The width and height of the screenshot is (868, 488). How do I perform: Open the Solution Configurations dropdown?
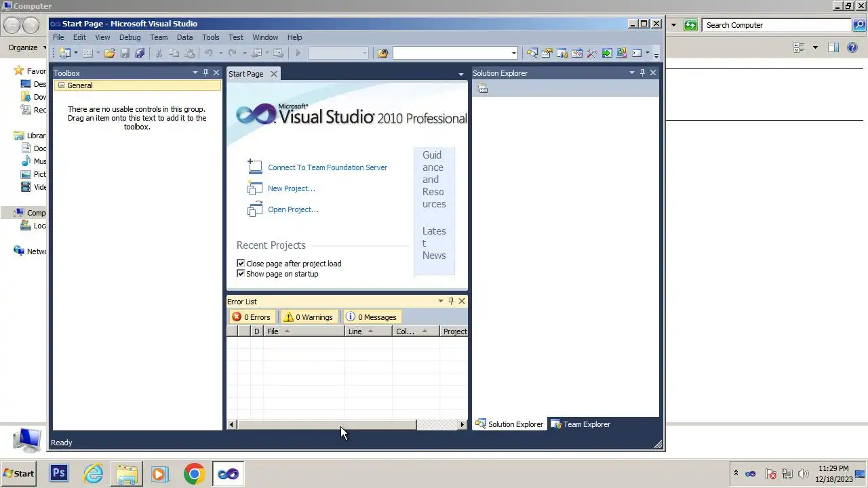tap(364, 53)
